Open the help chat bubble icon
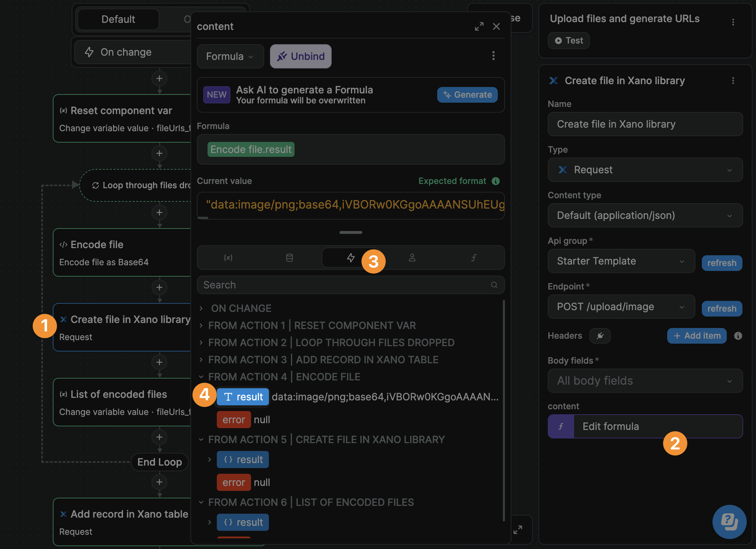 coord(729,522)
